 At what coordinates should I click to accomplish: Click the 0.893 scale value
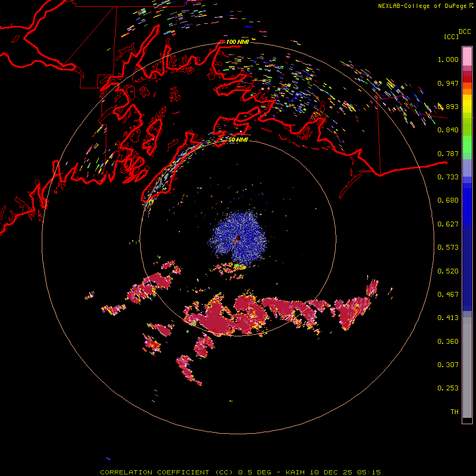pos(448,106)
